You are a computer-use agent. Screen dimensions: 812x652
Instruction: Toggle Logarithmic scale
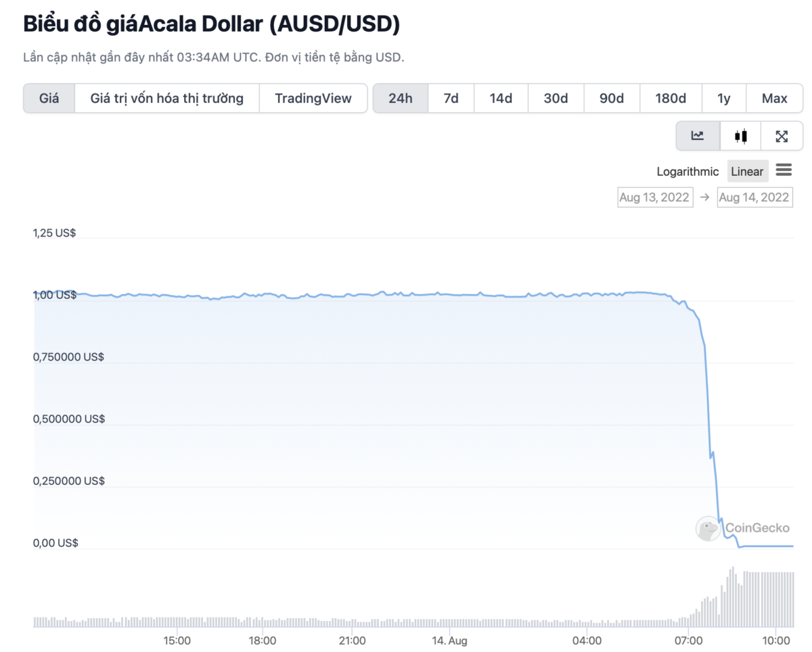[687, 172]
